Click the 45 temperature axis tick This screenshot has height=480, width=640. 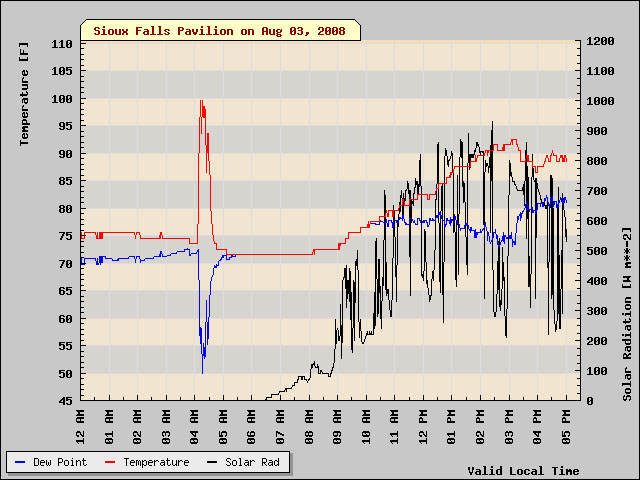pyautogui.click(x=64, y=401)
